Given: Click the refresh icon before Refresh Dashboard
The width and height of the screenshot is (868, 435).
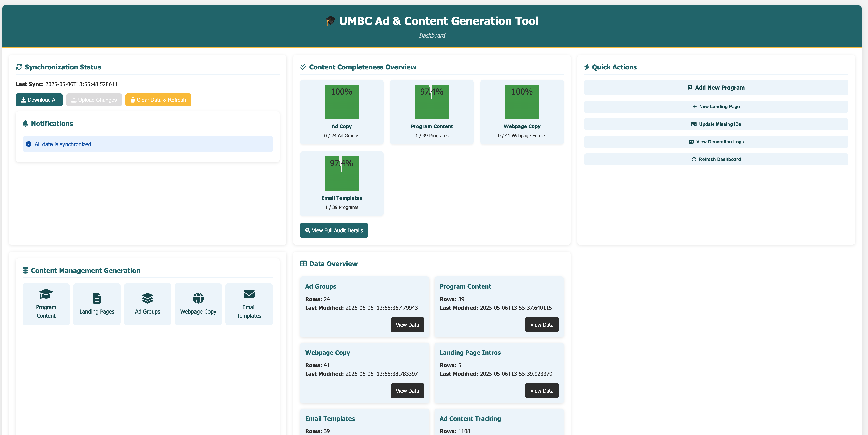Looking at the screenshot, I should (x=694, y=159).
